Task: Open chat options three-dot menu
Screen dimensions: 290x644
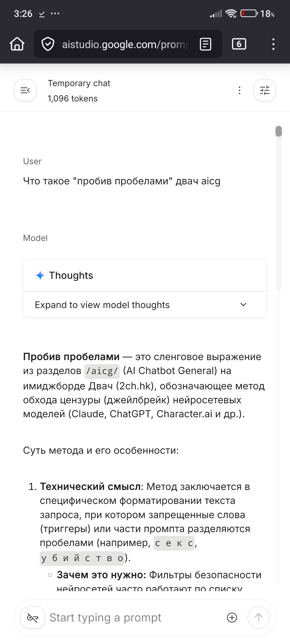Action: click(x=240, y=90)
